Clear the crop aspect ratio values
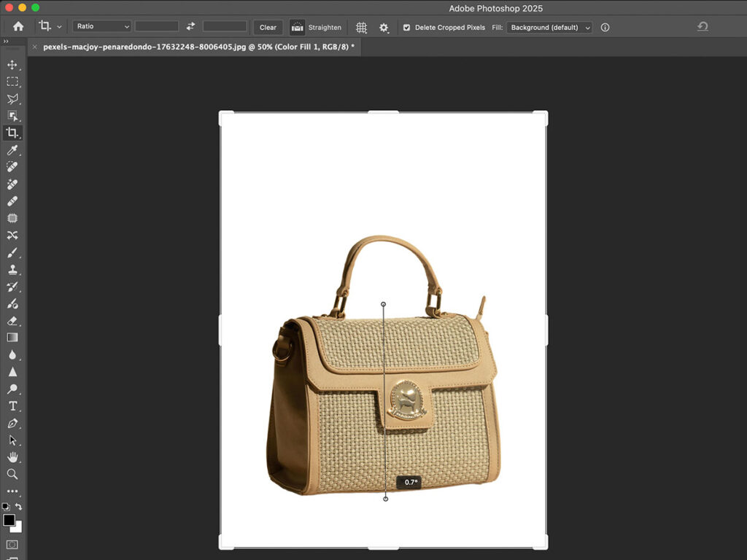The height and width of the screenshot is (560, 747). [x=268, y=27]
